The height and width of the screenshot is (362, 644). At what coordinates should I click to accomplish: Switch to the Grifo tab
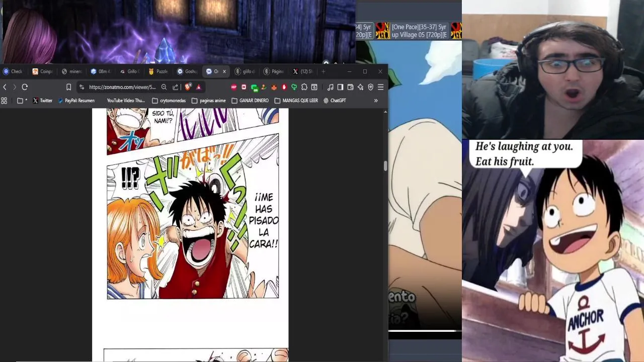[x=130, y=71]
